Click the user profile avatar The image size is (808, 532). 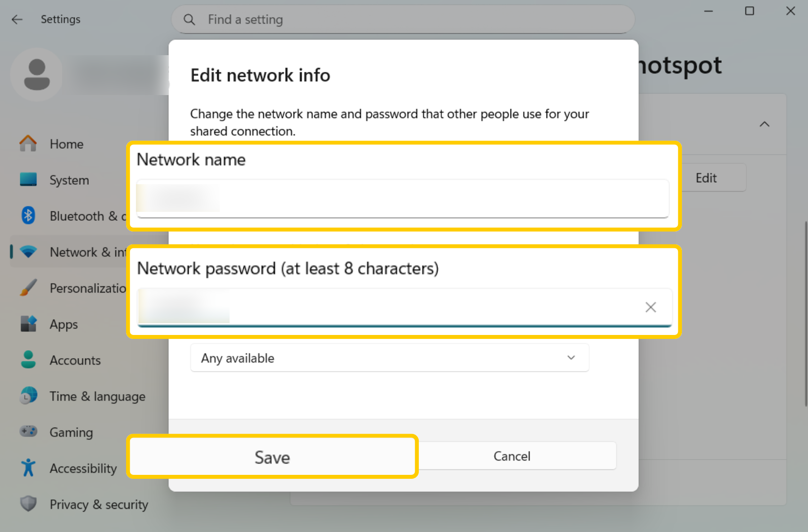pos(37,74)
